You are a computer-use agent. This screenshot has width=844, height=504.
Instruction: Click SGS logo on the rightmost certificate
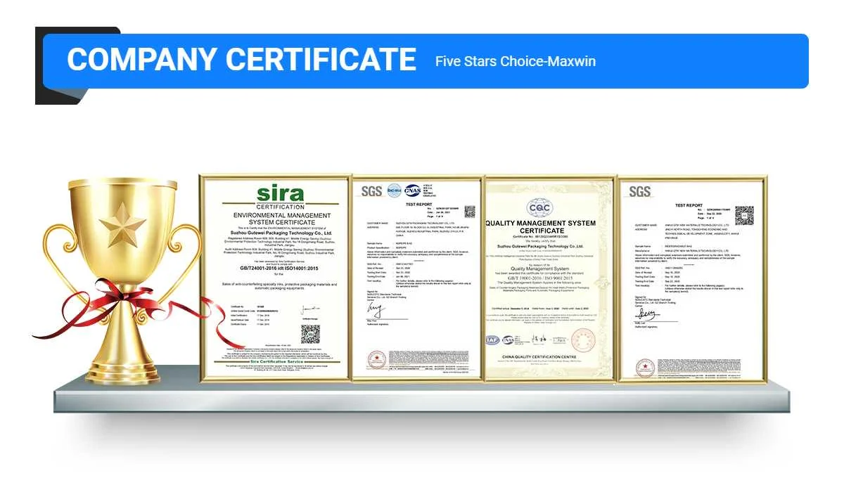point(640,191)
